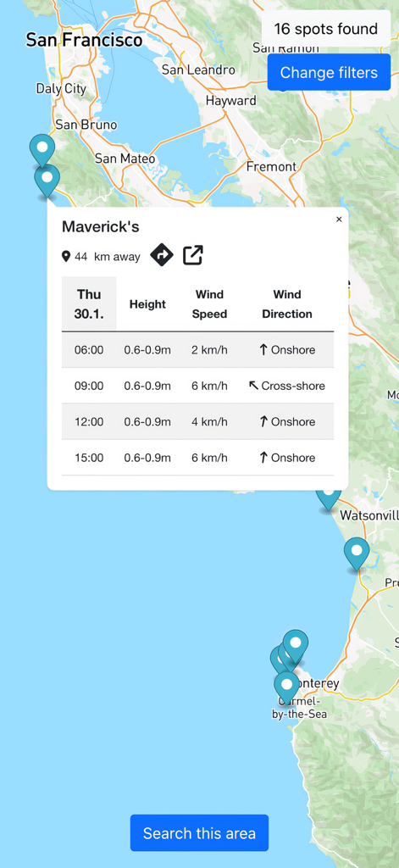Click the Fremont map label

point(271,166)
